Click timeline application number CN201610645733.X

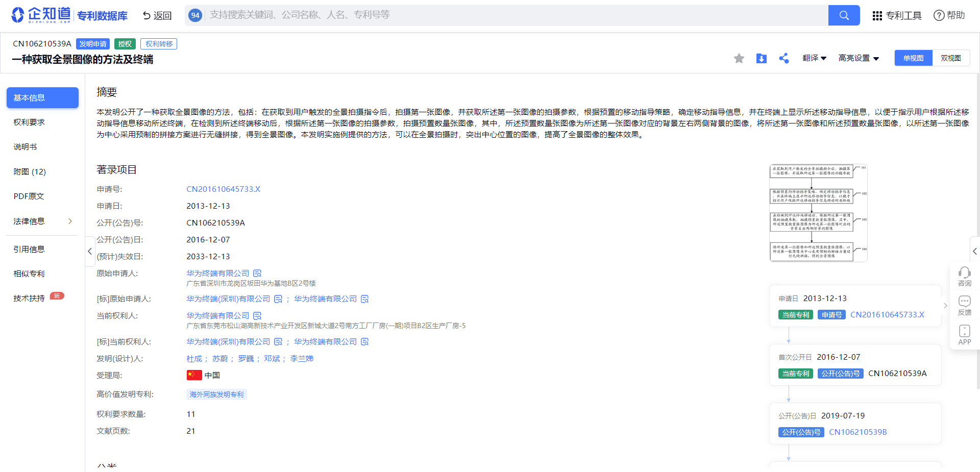tap(887, 315)
